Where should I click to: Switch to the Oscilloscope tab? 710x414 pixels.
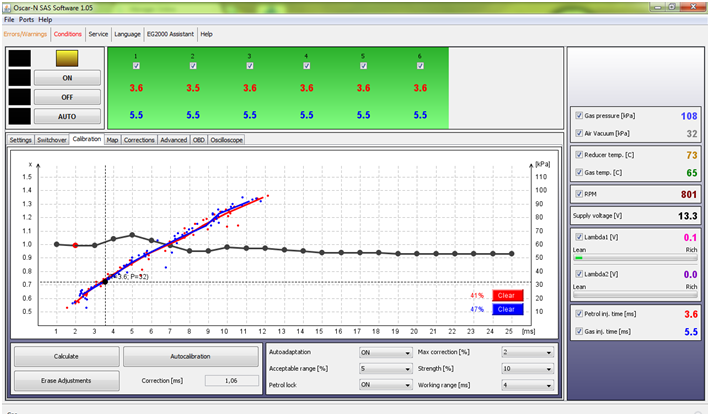click(226, 140)
